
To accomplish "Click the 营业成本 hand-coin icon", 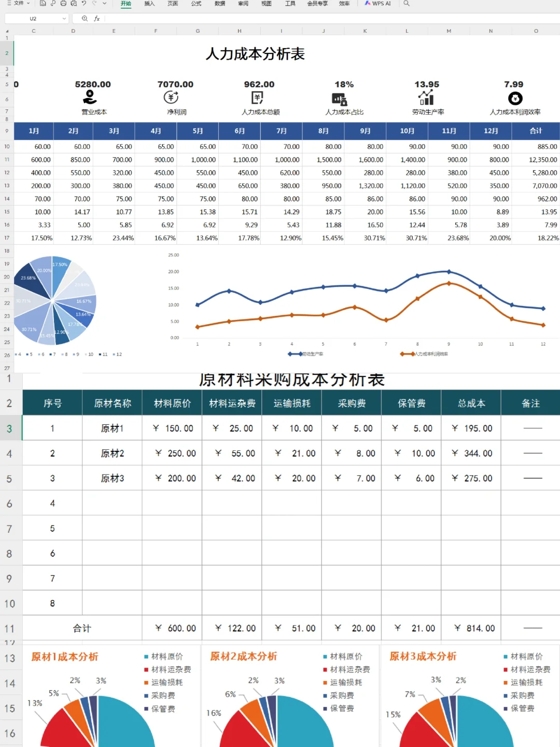I will (x=90, y=97).
